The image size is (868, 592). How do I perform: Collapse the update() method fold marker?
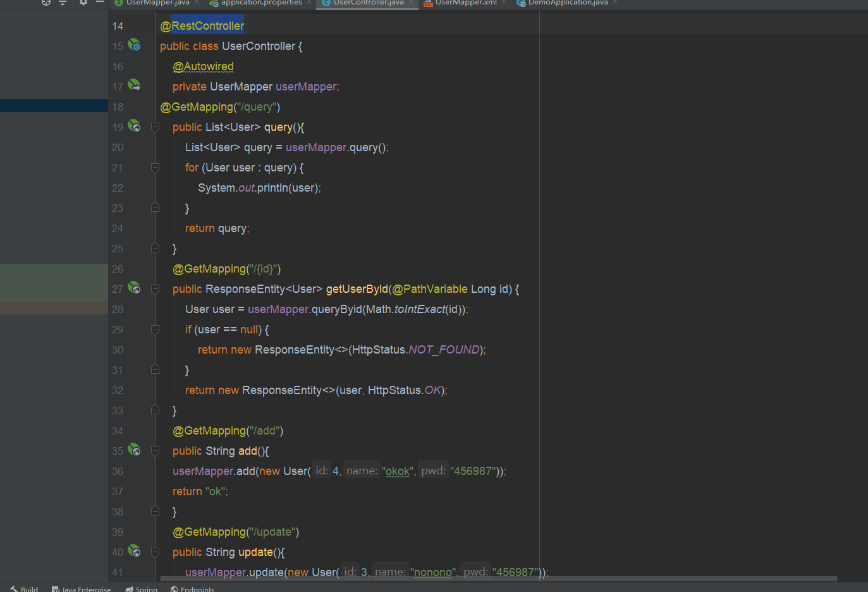click(155, 552)
